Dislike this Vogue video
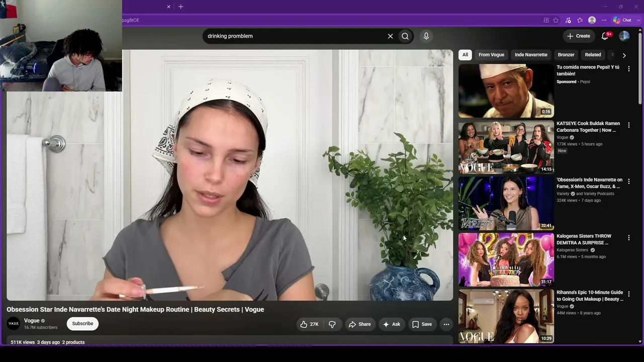Image resolution: width=644 pixels, height=362 pixels. 332,324
